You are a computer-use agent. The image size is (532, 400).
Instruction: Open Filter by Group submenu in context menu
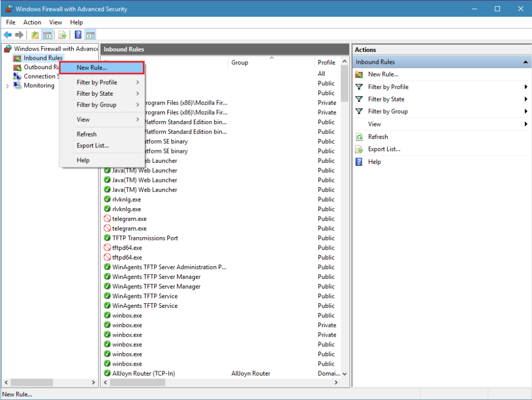tap(101, 105)
